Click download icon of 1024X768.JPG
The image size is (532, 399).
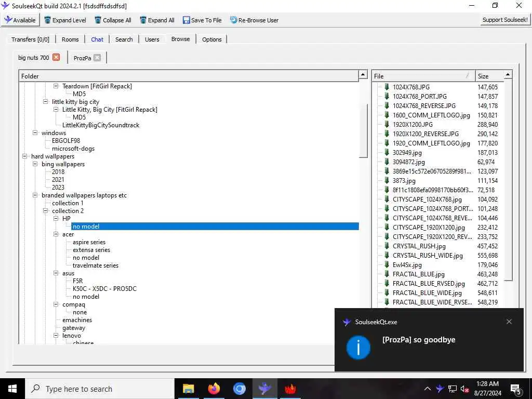387,87
